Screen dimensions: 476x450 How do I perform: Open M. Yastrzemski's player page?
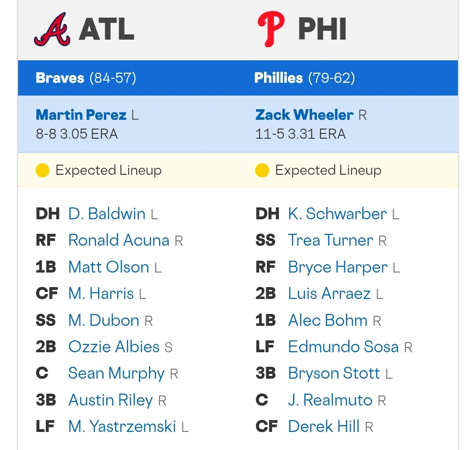(x=122, y=426)
